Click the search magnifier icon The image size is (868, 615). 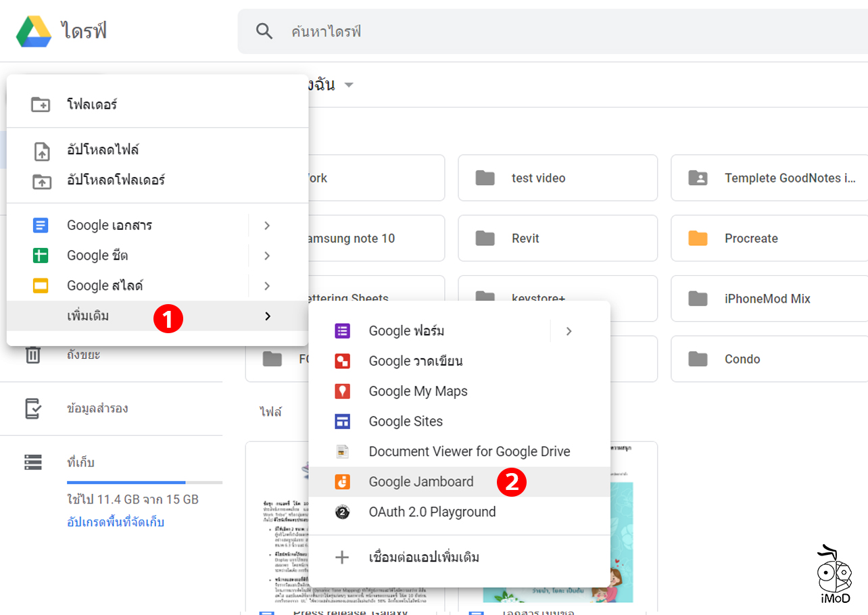264,30
